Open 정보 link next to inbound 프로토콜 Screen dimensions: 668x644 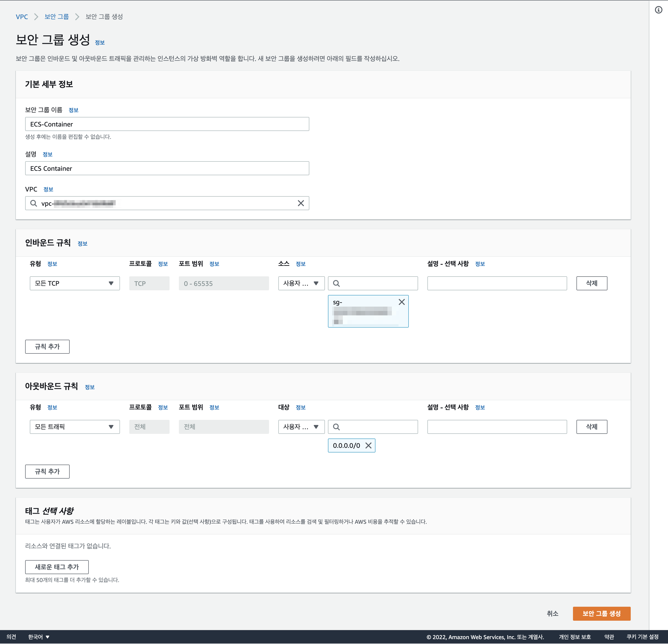coord(163,264)
